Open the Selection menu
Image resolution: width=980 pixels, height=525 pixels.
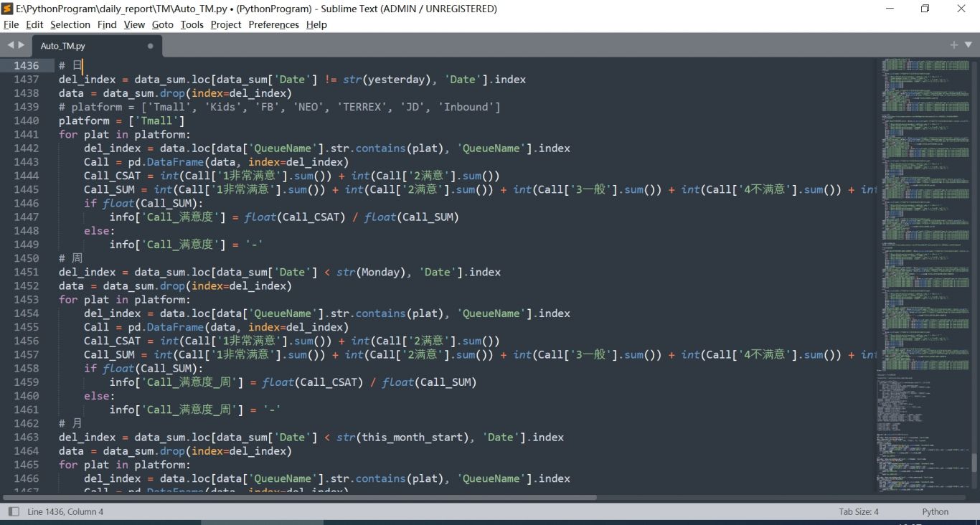[x=70, y=24]
